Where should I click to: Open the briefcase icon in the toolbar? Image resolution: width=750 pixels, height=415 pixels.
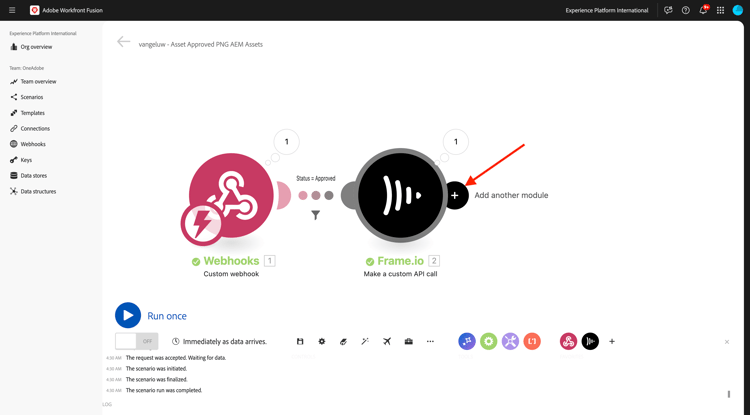tap(408, 341)
